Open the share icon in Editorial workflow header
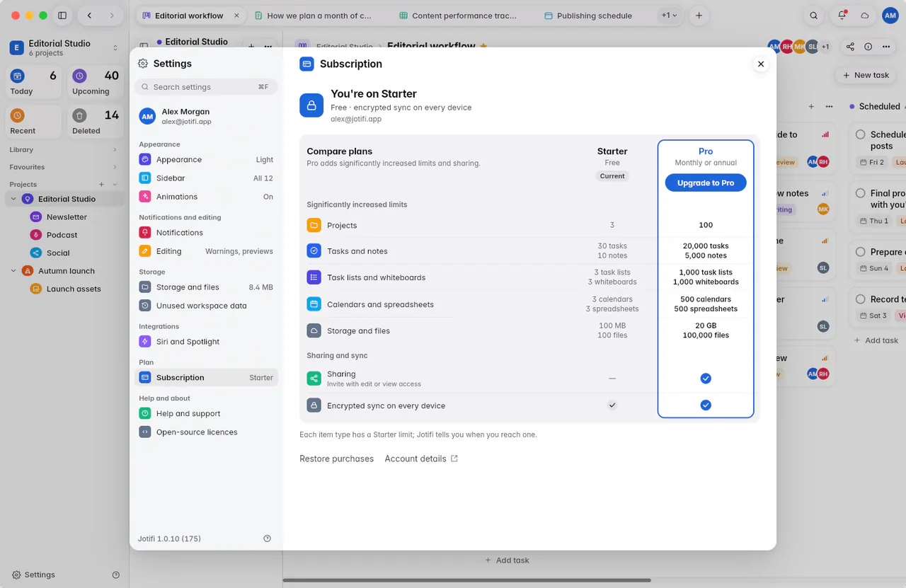The image size is (906, 588). pyautogui.click(x=850, y=47)
